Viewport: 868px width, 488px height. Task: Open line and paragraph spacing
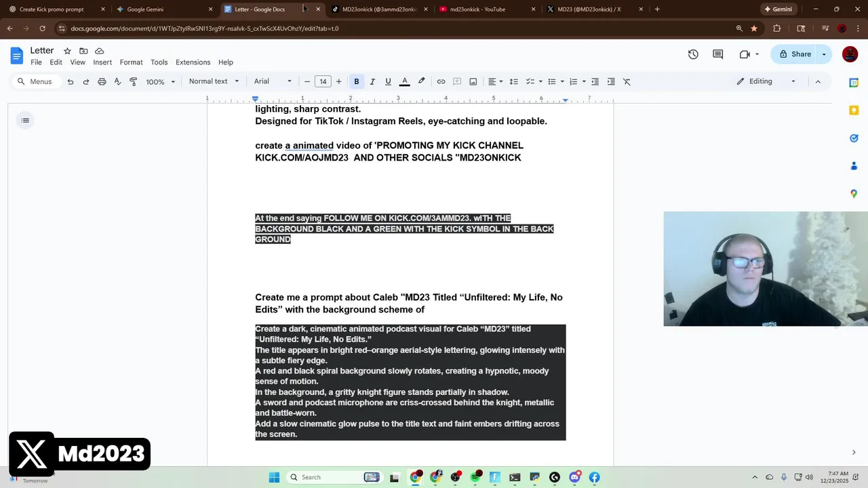(513, 81)
